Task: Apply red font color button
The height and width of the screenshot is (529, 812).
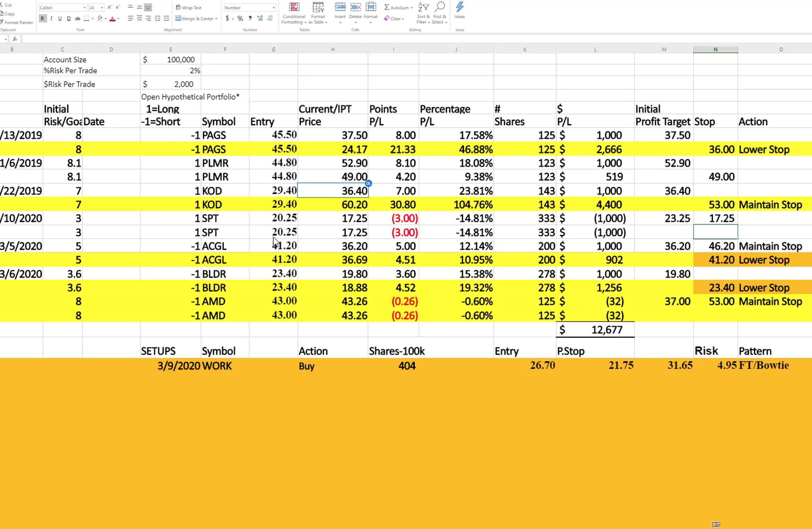Action: pos(112,18)
